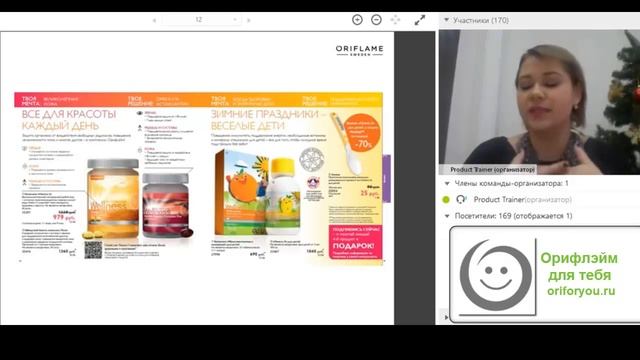Collapse Посетители: 169 section
The height and width of the screenshot is (360, 640).
pos(447,216)
